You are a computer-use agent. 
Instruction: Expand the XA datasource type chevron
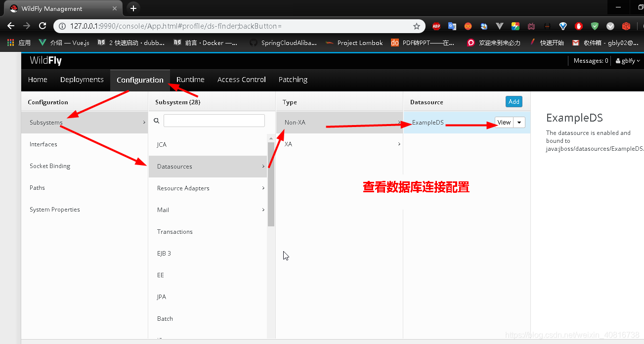pos(399,144)
